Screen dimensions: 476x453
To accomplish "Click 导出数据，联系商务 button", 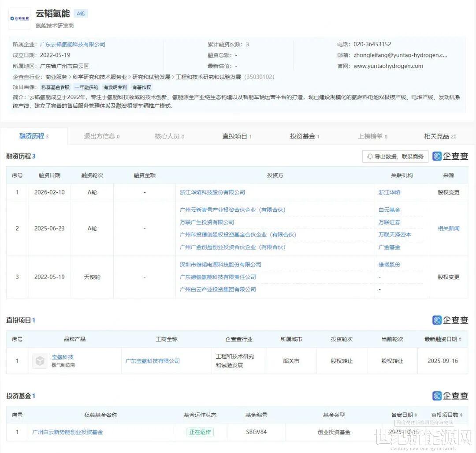I will (395, 157).
